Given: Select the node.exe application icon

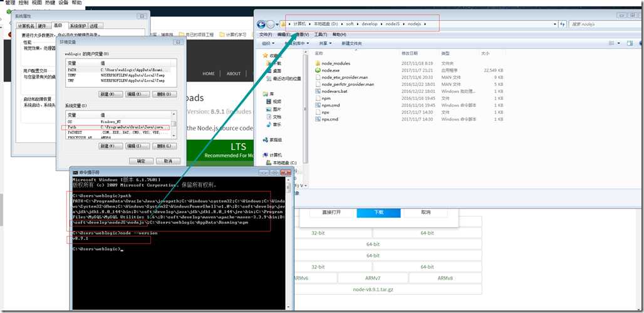Looking at the screenshot, I should tap(318, 70).
